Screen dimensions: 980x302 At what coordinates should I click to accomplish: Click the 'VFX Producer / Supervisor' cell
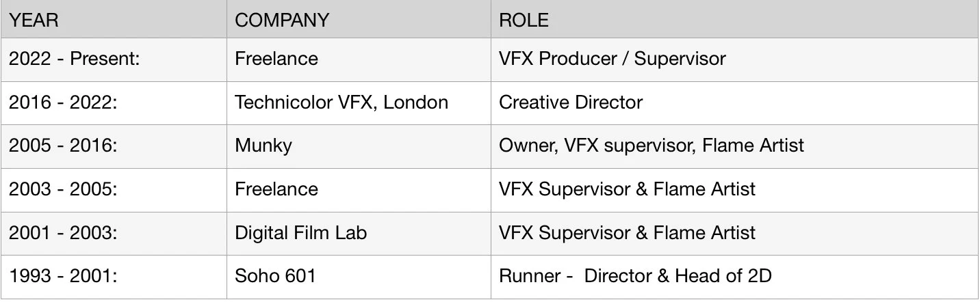612,59
